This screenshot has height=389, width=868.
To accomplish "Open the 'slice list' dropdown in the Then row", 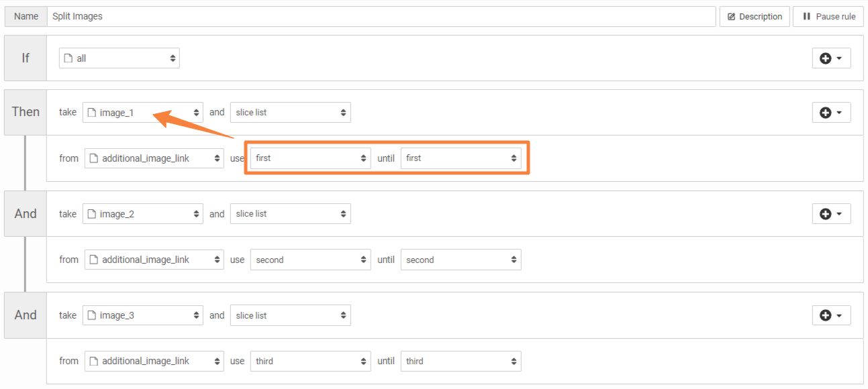I will [290, 112].
